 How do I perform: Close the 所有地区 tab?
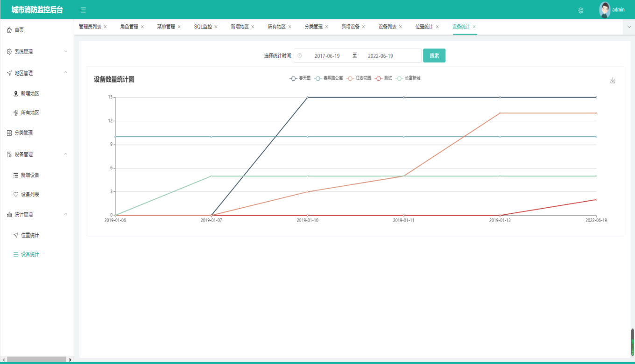pyautogui.click(x=289, y=27)
